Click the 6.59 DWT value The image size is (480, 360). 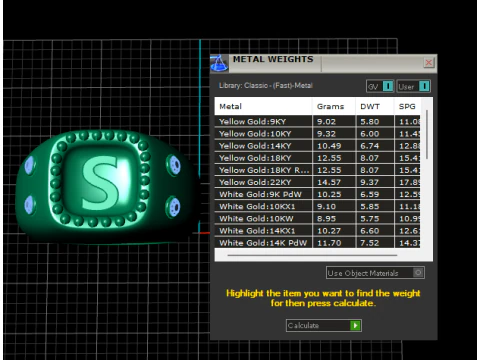[x=369, y=194]
